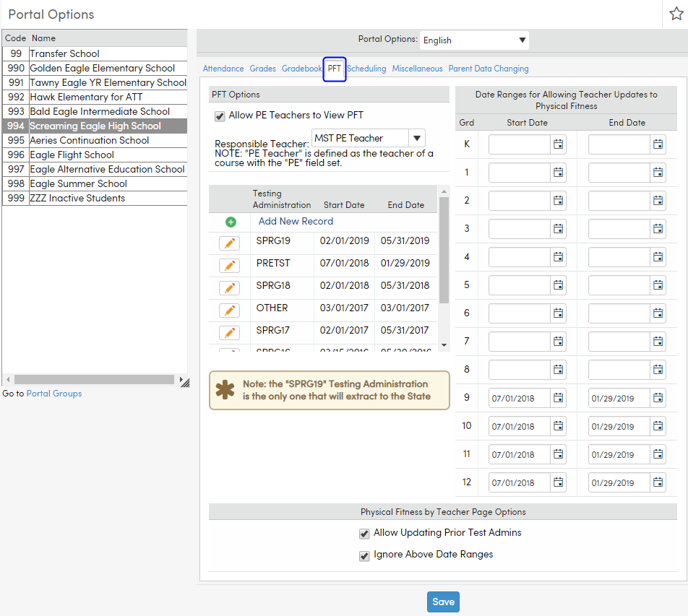The width and height of the screenshot is (688, 616).
Task: Open calendar dropdown for grade 11 end date
Action: pos(658,454)
